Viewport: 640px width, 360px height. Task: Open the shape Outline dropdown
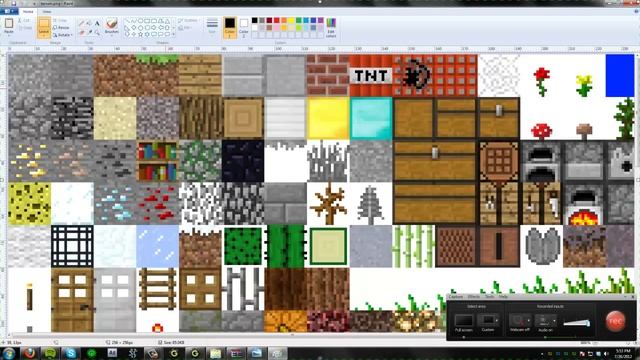coord(188,20)
